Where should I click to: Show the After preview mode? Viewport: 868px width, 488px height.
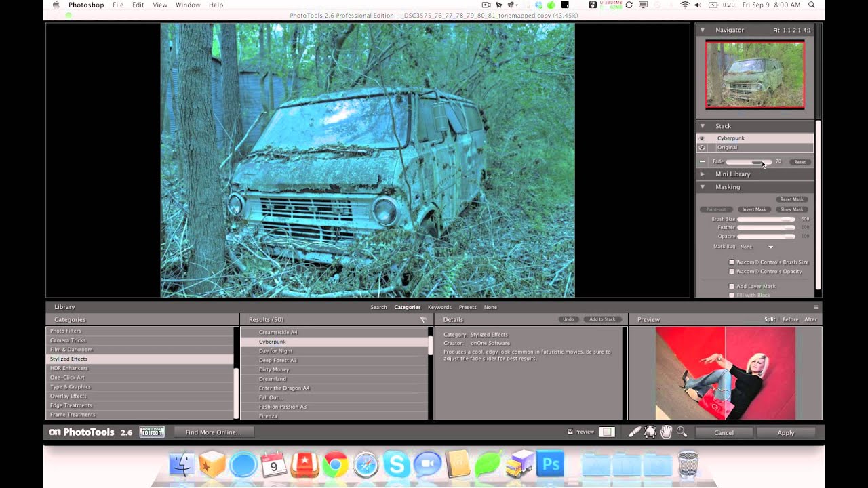810,319
